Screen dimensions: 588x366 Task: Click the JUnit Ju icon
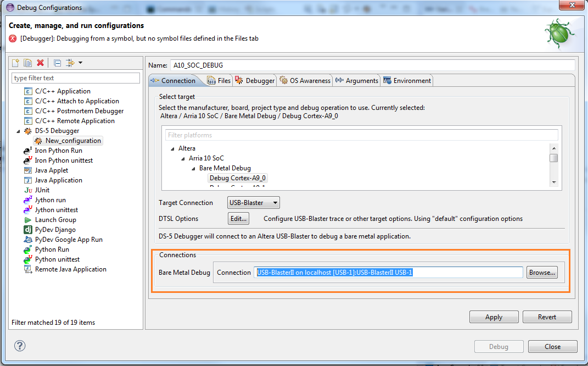click(x=28, y=190)
